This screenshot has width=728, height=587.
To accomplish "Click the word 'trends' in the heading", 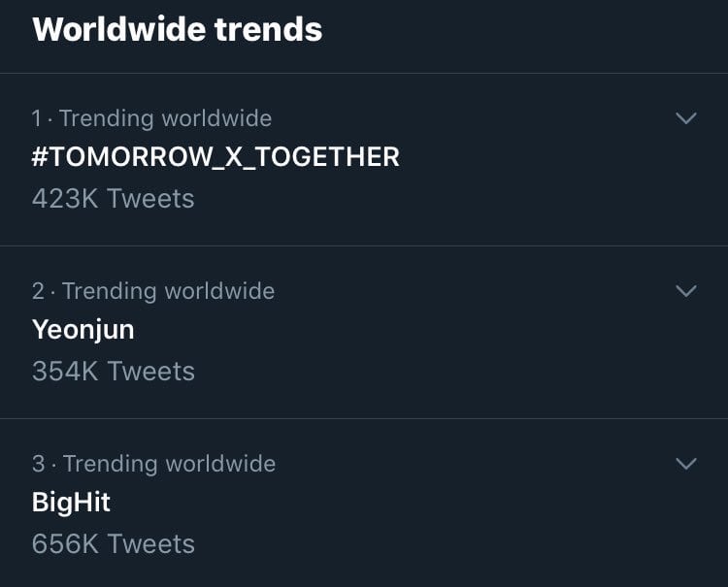I will click(269, 29).
